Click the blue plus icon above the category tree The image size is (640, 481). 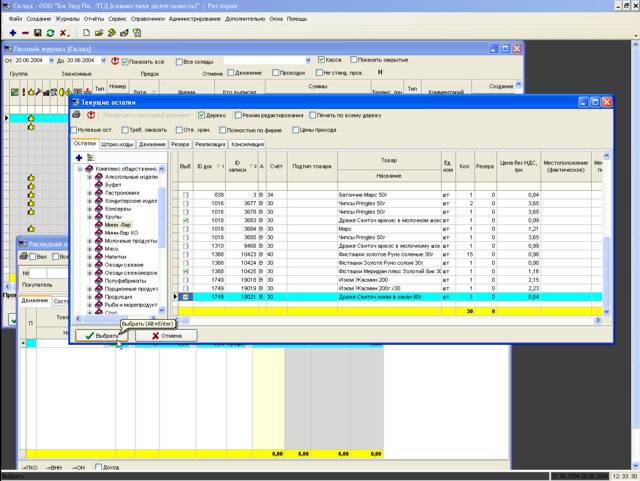[x=78, y=158]
